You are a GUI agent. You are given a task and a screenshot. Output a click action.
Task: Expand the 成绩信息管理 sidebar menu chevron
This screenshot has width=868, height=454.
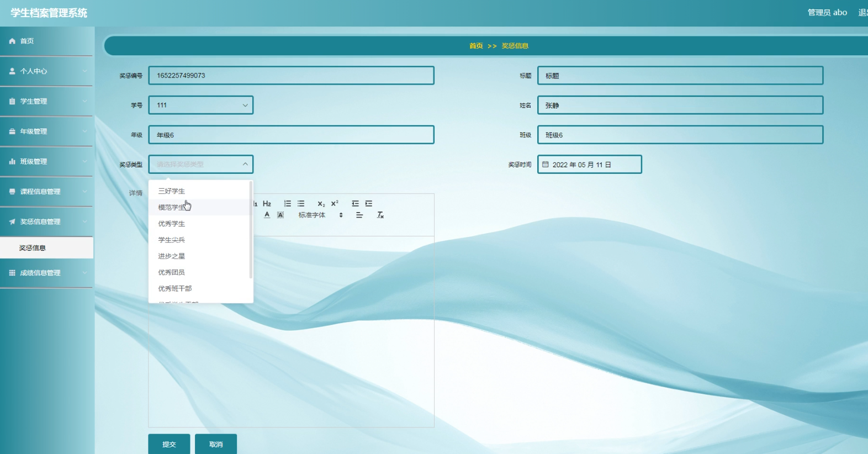coord(84,273)
